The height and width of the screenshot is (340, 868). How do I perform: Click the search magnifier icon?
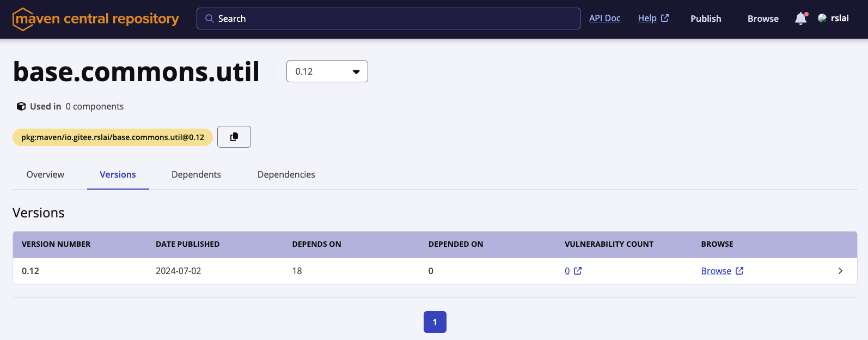click(x=209, y=19)
